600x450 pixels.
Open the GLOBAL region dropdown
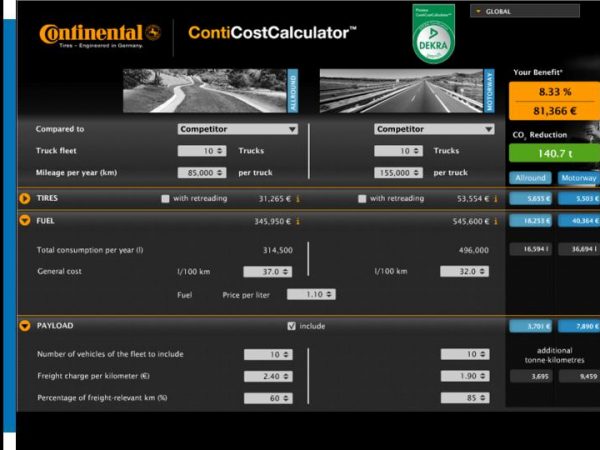[525, 11]
